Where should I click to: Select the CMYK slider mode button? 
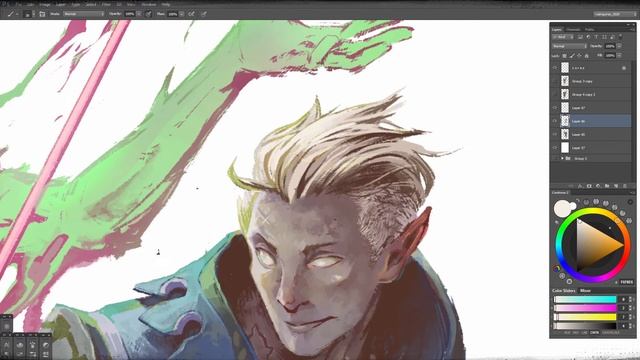pyautogui.click(x=594, y=333)
